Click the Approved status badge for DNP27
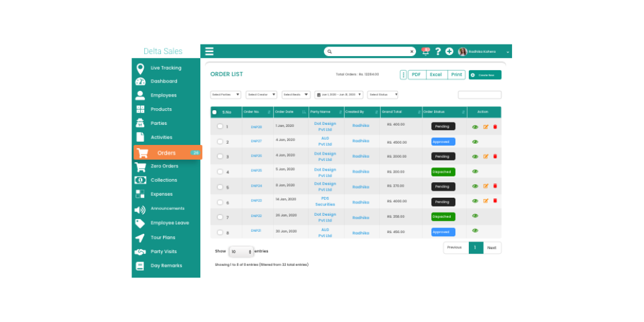The height and width of the screenshot is (322, 644). (x=443, y=142)
